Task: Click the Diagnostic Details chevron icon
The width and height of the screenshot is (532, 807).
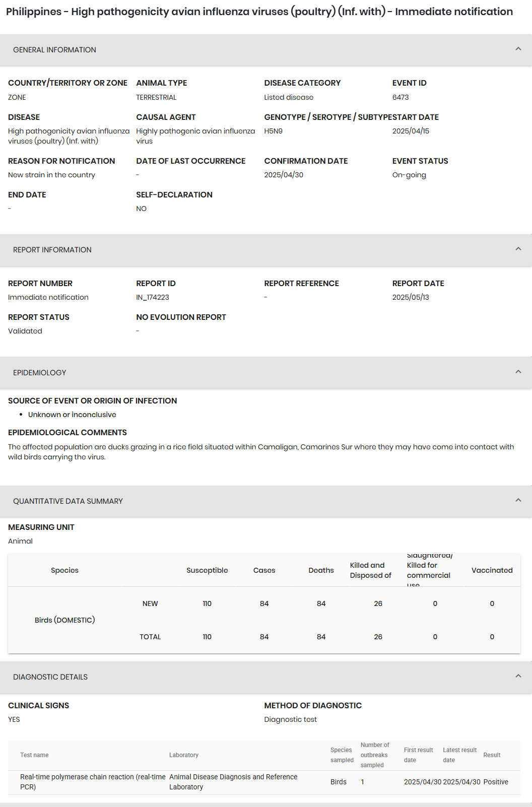Action: 518,676
